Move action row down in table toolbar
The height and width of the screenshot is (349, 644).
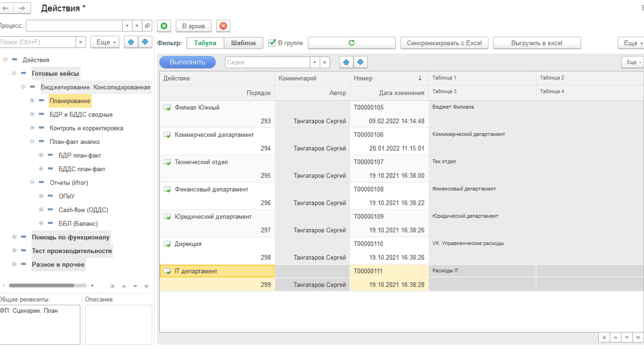(361, 62)
